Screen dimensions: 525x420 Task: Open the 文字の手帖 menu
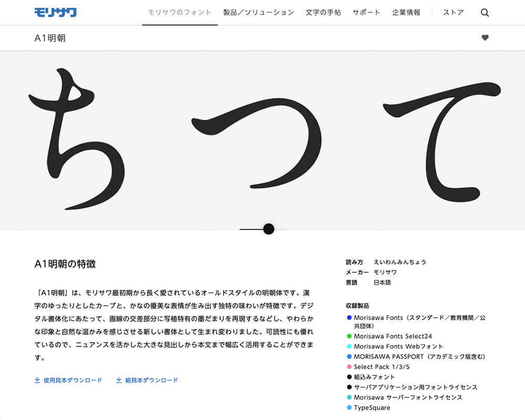point(323,13)
